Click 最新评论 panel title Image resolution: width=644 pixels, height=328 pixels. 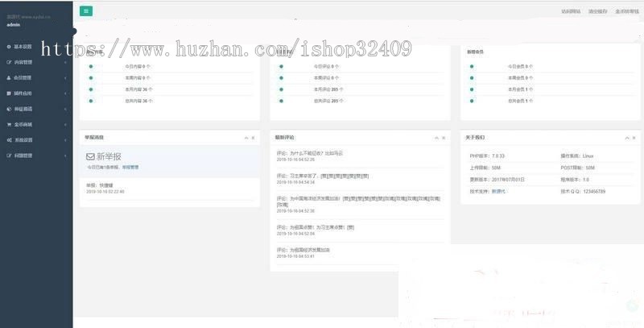click(285, 138)
